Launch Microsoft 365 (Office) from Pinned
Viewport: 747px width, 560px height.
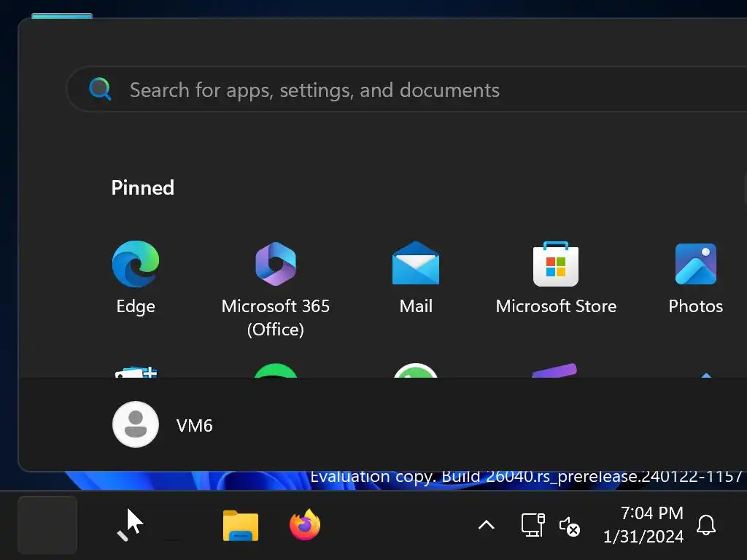coord(275,289)
